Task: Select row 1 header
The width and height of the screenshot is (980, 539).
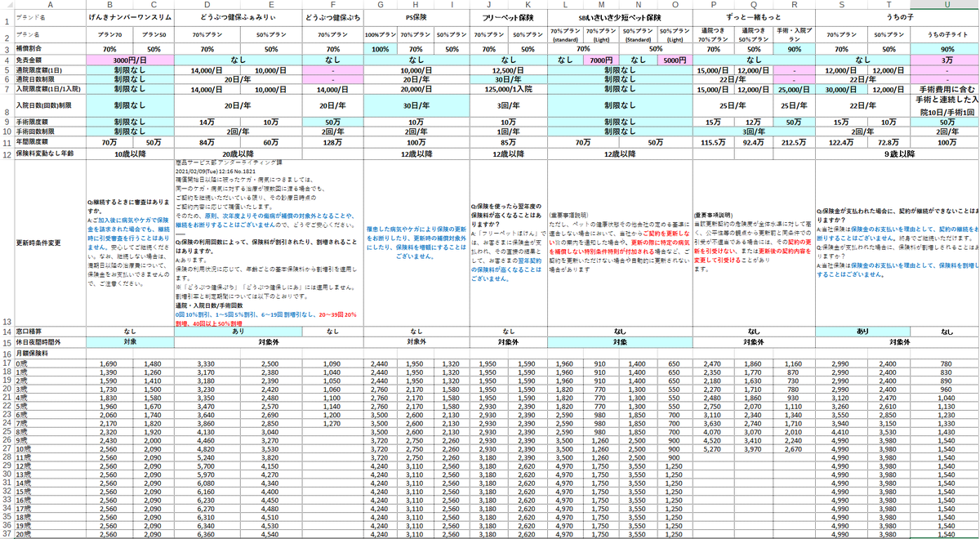Action: (6, 16)
